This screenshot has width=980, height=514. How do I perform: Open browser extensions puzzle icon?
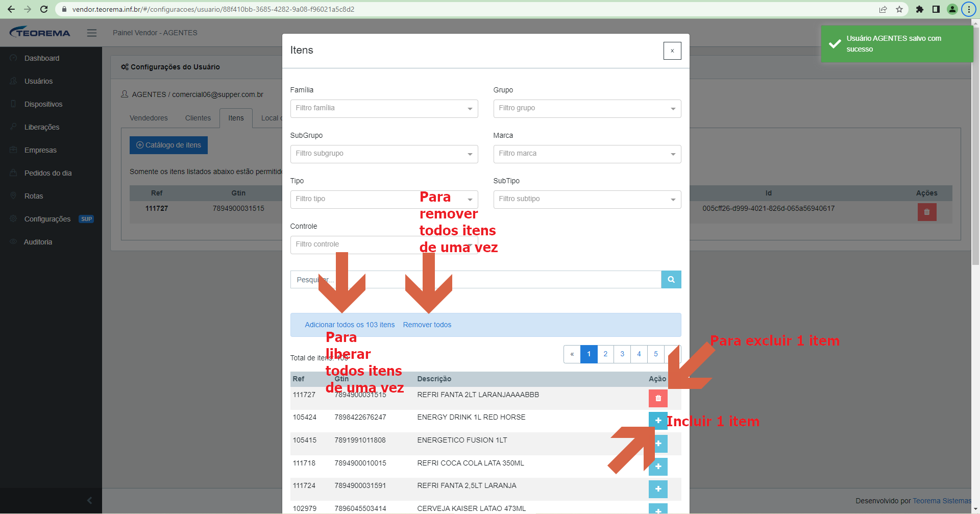tap(920, 9)
